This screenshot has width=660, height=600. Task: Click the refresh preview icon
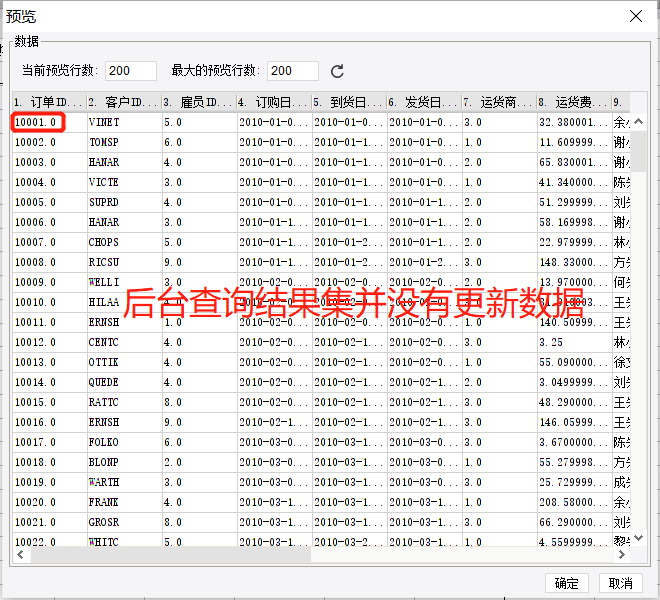click(337, 71)
